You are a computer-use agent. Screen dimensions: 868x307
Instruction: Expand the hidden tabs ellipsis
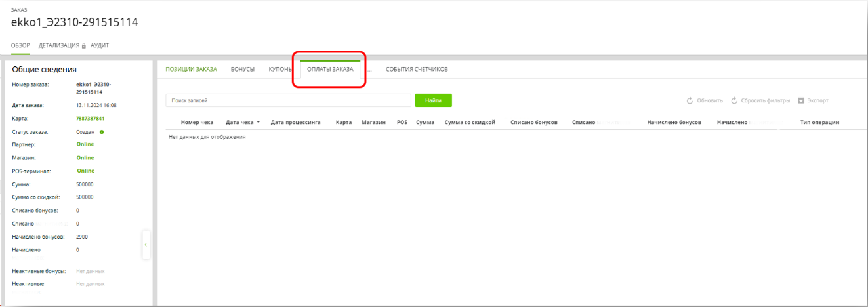[369, 69]
